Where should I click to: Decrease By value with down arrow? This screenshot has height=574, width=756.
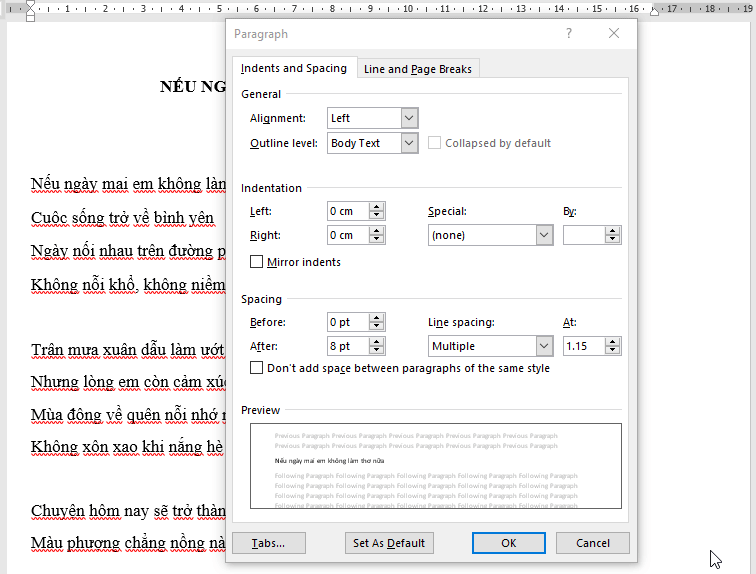point(613,240)
